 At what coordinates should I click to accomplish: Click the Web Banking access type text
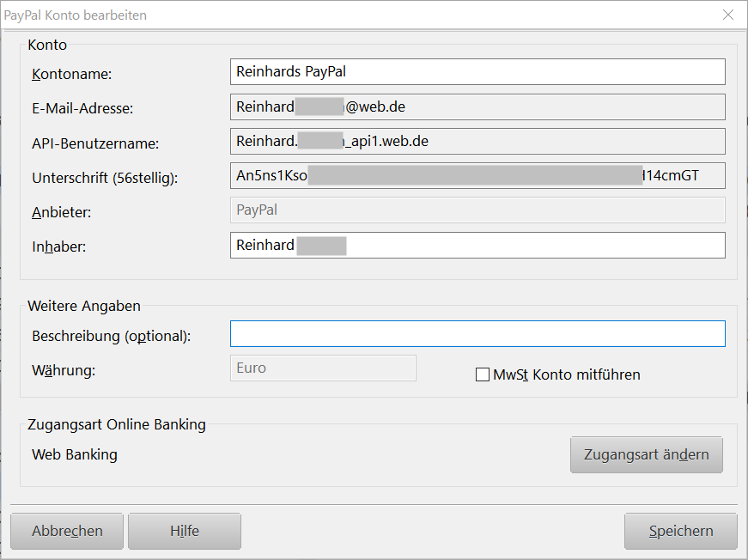coord(75,454)
